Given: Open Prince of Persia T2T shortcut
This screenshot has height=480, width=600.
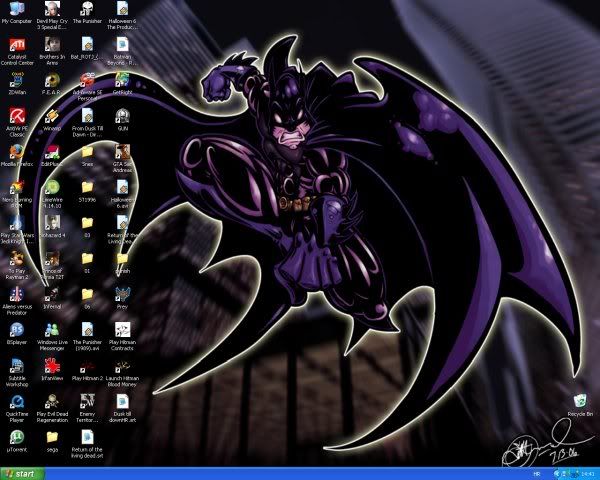Looking at the screenshot, I should pos(52,265).
